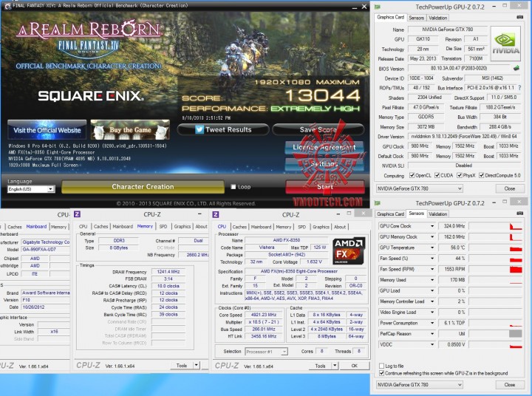Toggle the Loop checkbox in benchmark
The height and width of the screenshot is (396, 532).
coord(233,187)
